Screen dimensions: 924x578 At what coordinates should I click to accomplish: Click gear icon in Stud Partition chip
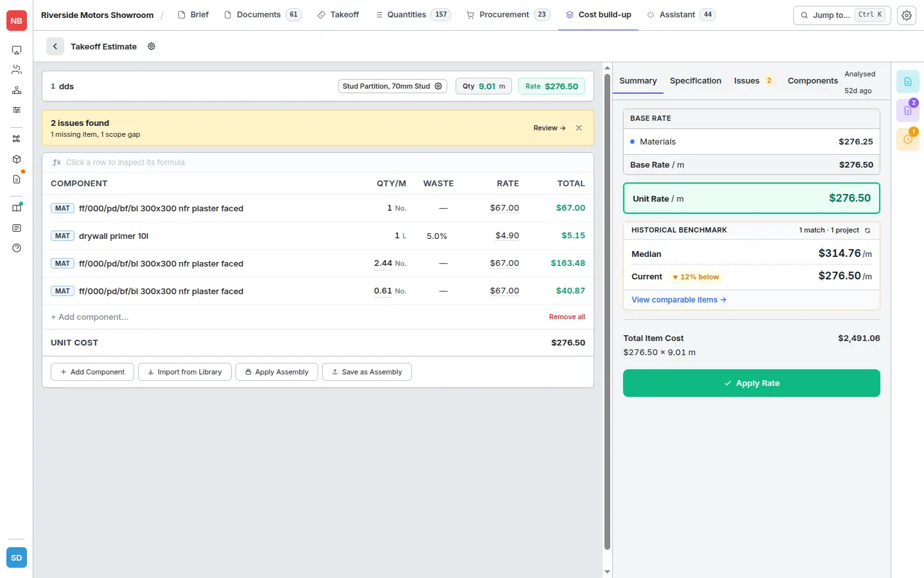tap(438, 86)
